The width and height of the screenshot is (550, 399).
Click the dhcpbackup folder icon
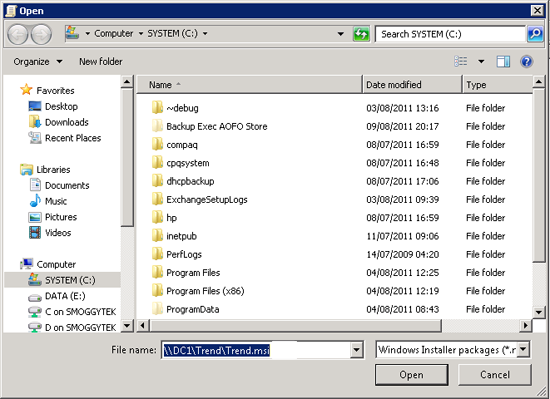[x=157, y=181]
